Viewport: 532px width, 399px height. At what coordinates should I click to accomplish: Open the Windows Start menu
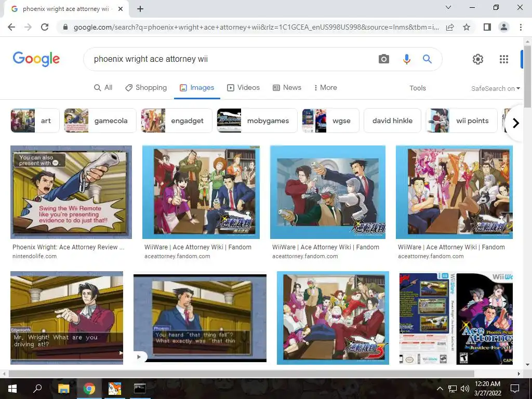tap(12, 389)
